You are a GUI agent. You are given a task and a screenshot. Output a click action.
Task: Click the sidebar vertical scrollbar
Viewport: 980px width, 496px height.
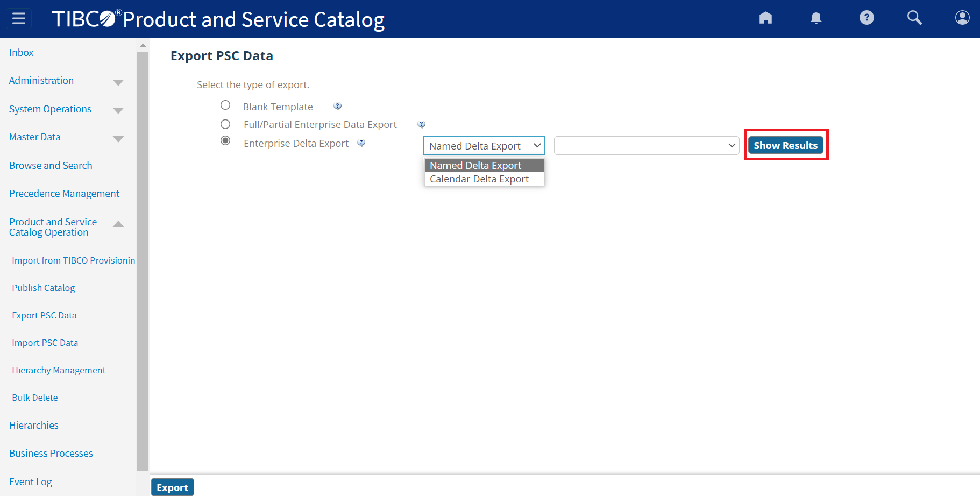[x=143, y=258]
